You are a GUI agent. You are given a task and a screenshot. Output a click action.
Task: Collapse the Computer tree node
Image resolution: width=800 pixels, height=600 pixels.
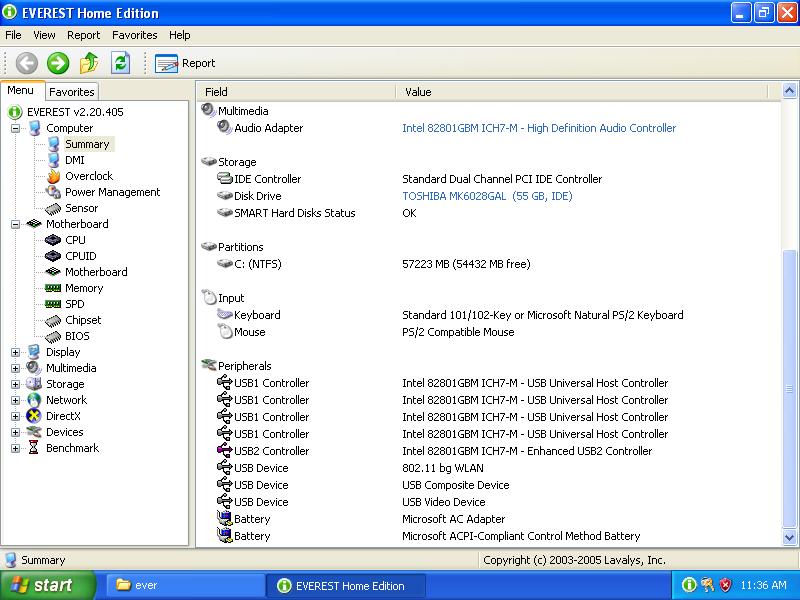pyautogui.click(x=16, y=128)
